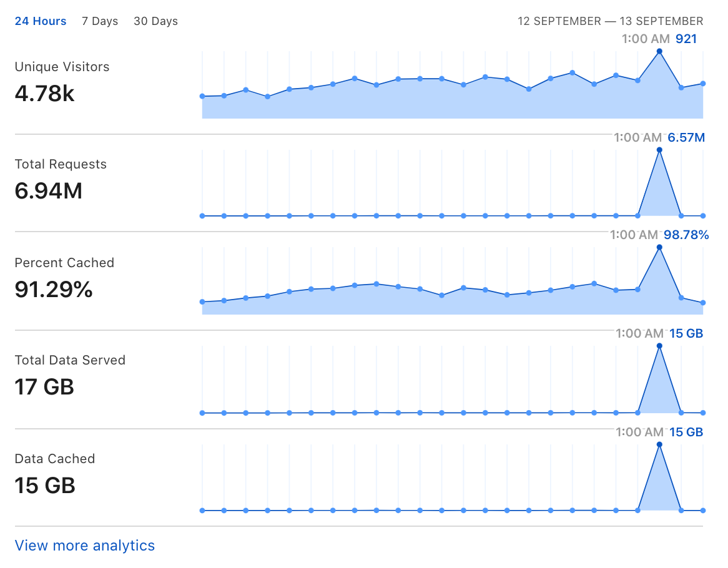This screenshot has height=568, width=728.
Task: Click the 15 GB peak point on Total Data Served chart
Action: pyautogui.click(x=659, y=346)
